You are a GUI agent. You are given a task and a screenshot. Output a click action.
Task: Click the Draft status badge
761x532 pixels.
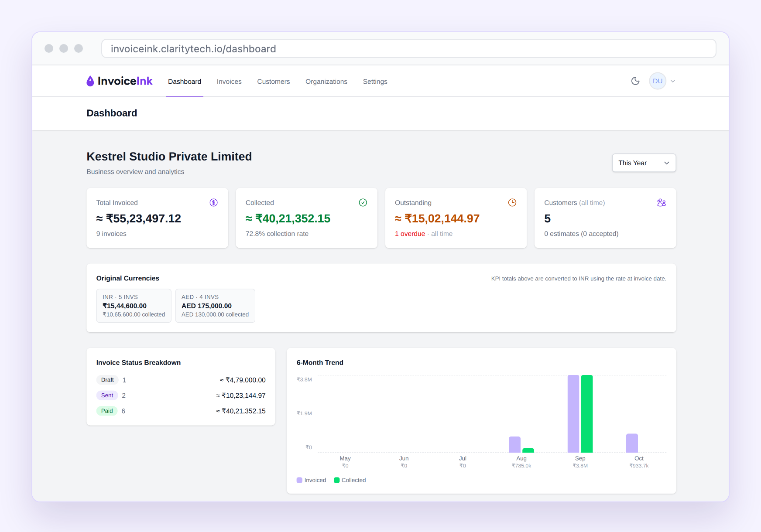click(107, 380)
